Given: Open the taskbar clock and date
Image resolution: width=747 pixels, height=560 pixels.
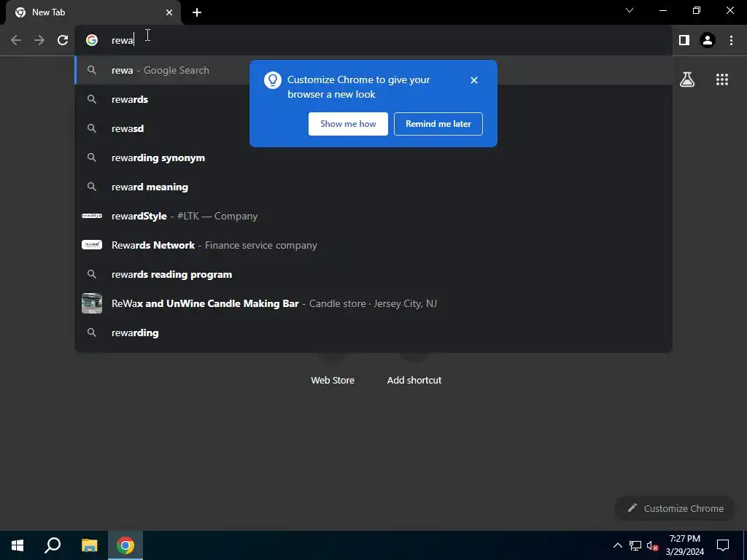Looking at the screenshot, I should click(x=684, y=545).
